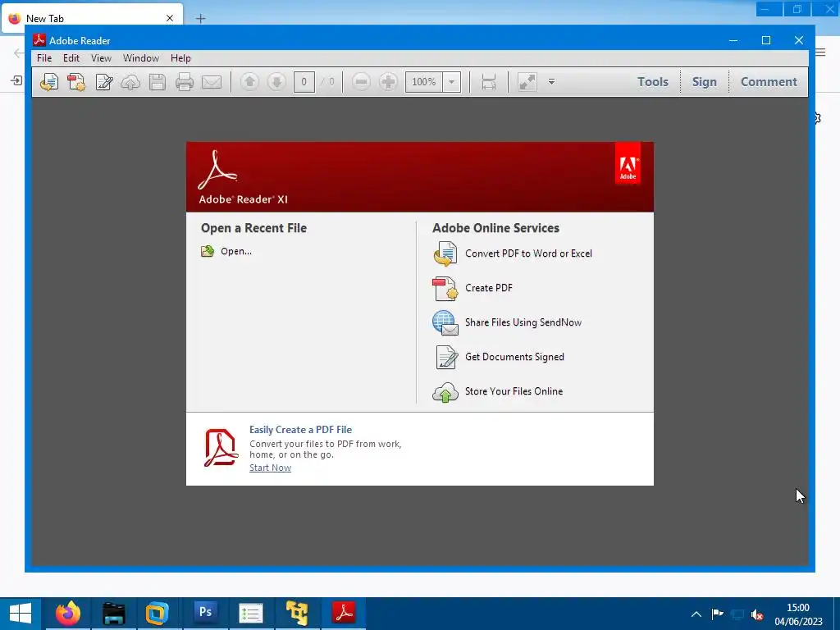Click the upload to cloud toolbar icon
Image resolution: width=840 pixels, height=630 pixels.
(130, 82)
